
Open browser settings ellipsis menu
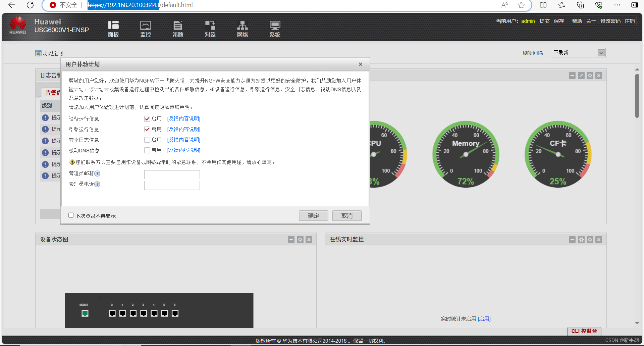tap(617, 5)
